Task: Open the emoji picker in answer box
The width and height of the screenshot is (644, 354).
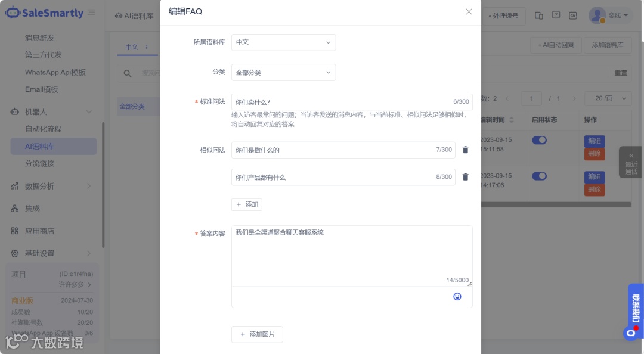Action: pyautogui.click(x=457, y=297)
